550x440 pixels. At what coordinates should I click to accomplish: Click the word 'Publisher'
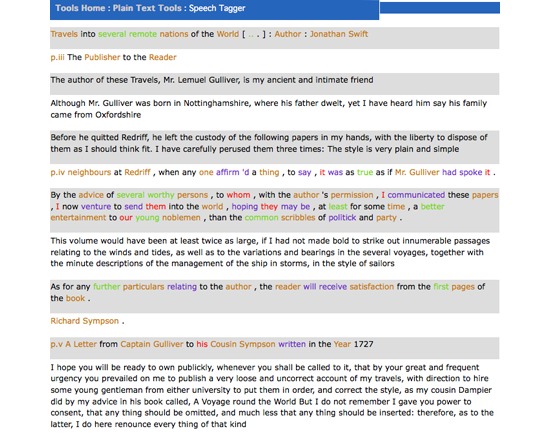(x=102, y=57)
